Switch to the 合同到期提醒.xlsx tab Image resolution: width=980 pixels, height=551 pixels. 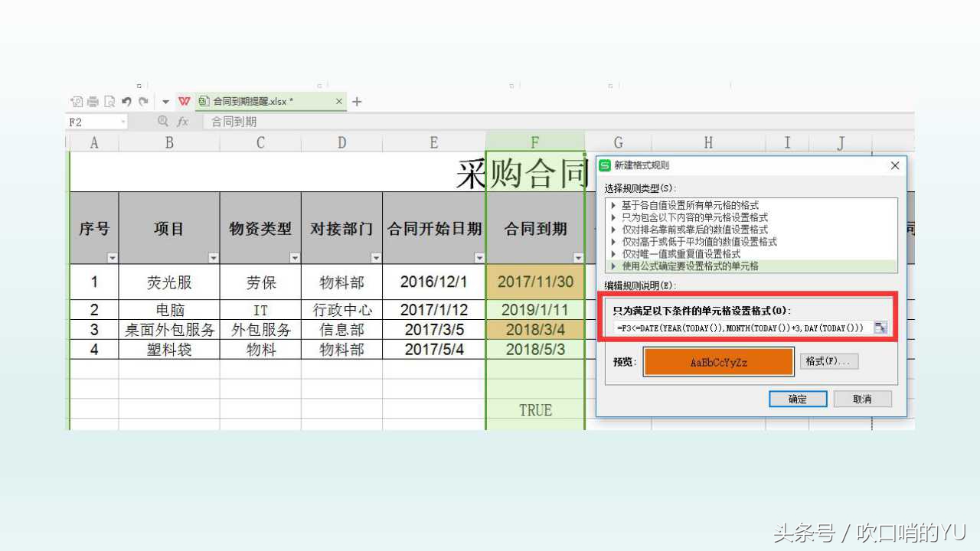click(253, 101)
